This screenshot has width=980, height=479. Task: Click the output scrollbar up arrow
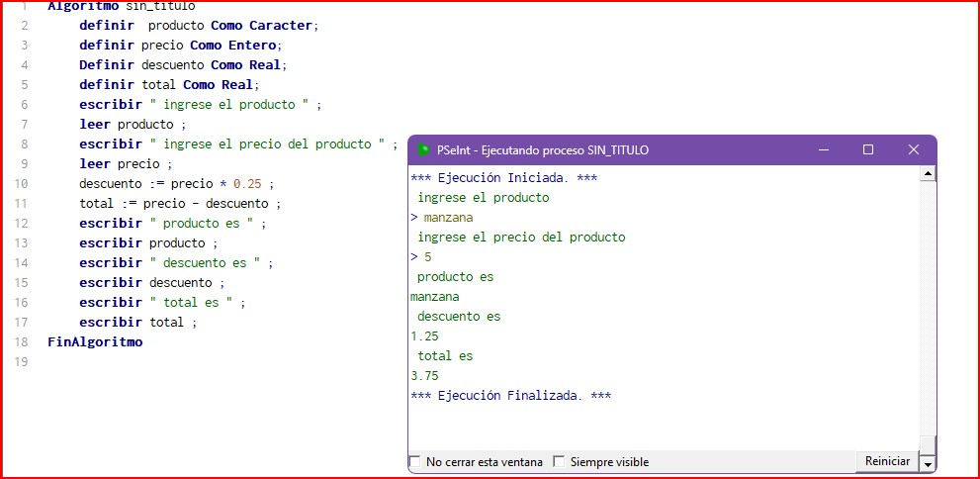tap(928, 174)
